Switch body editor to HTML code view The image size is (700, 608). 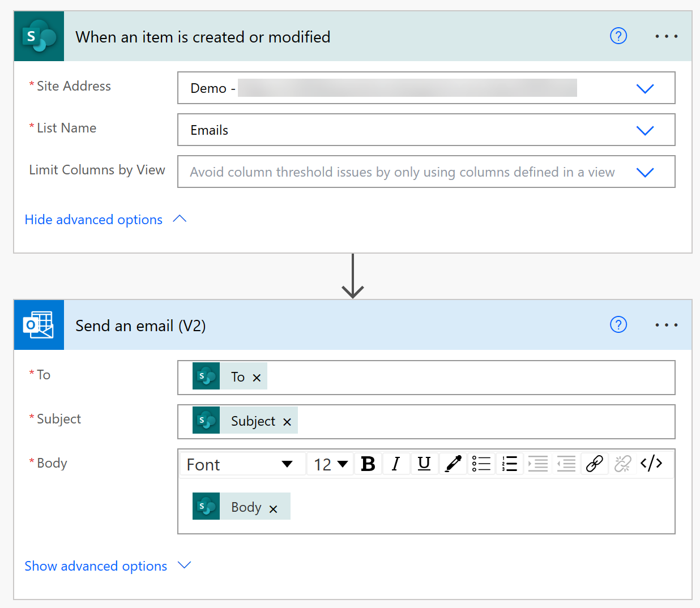tap(652, 464)
